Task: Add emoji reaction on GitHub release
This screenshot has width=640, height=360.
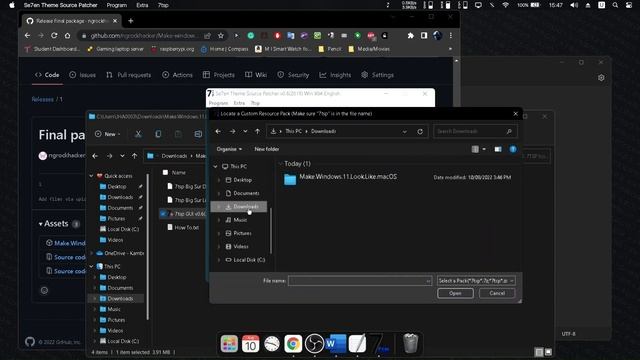Action: (x=44, y=291)
